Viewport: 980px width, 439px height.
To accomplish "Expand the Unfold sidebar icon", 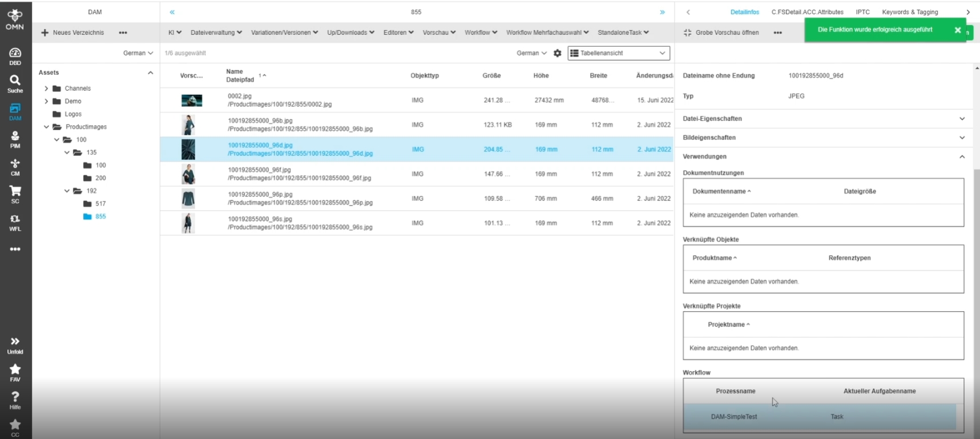I will click(15, 345).
